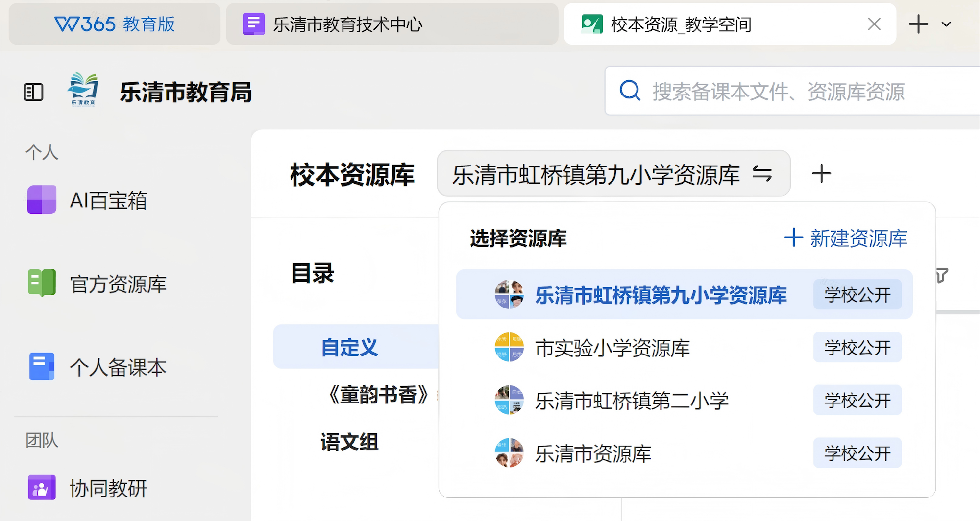Select 语文组 in the directory tree
Viewport: 980px width, 521px height.
point(349,442)
